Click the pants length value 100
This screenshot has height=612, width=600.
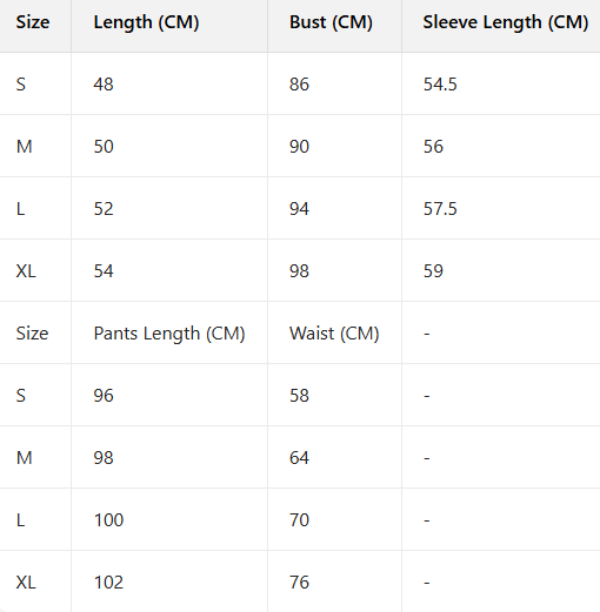pos(108,519)
